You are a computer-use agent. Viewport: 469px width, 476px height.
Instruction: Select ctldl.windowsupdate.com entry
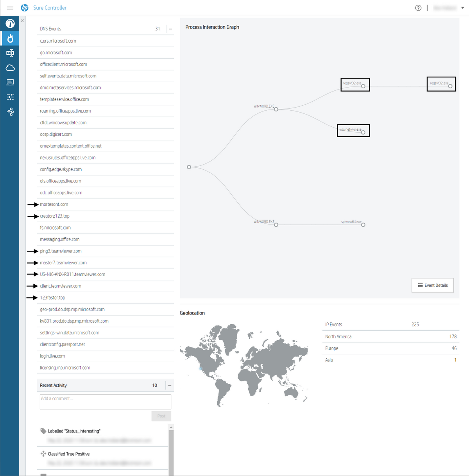click(106, 123)
